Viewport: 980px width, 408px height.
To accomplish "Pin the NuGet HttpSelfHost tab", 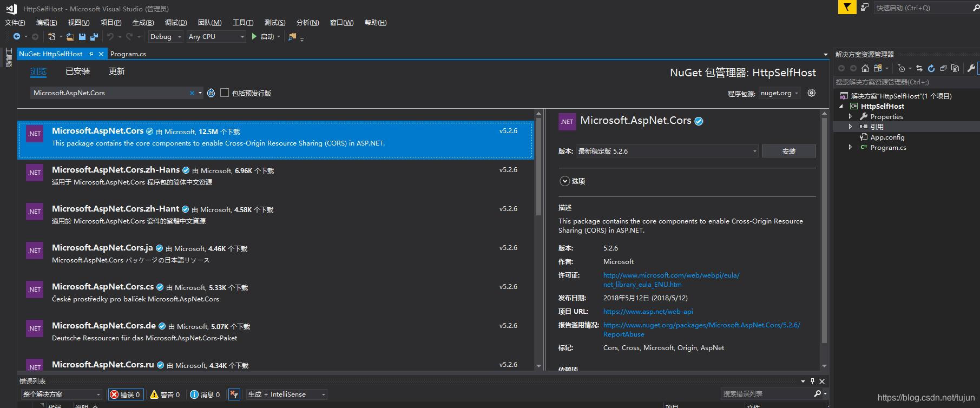I will [x=91, y=54].
